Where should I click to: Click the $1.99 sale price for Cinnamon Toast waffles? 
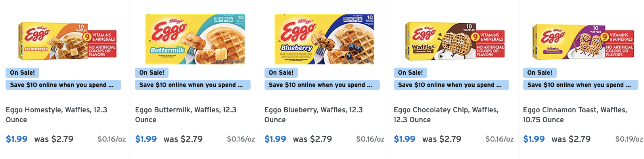[x=534, y=139]
